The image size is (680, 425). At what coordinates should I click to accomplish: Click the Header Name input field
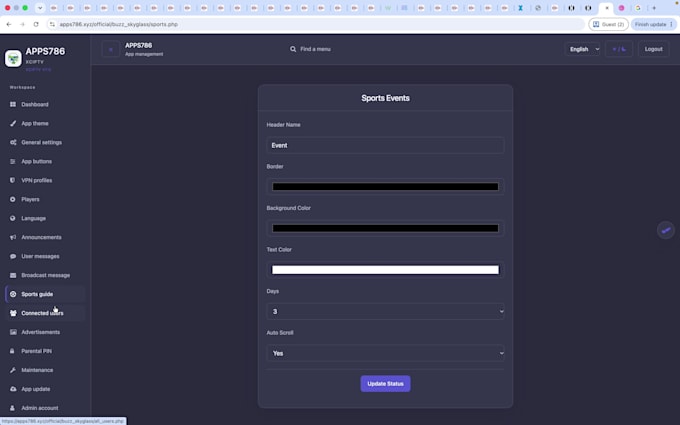[x=385, y=145]
